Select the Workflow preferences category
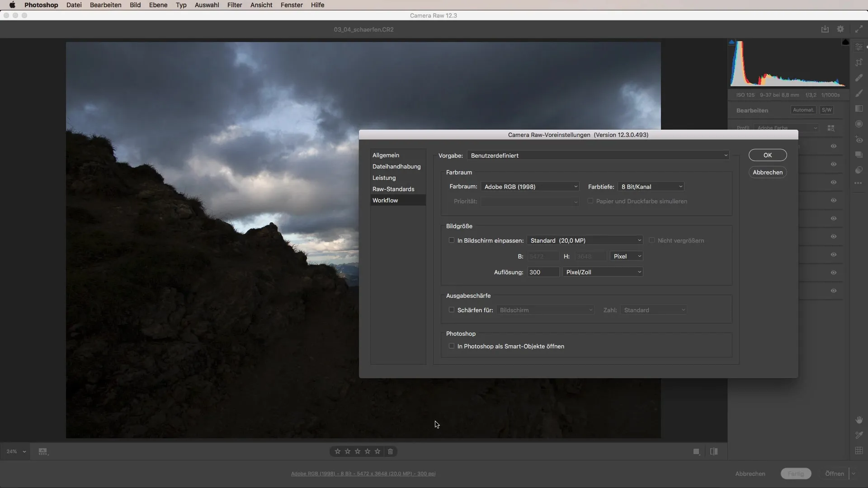 [x=398, y=200]
